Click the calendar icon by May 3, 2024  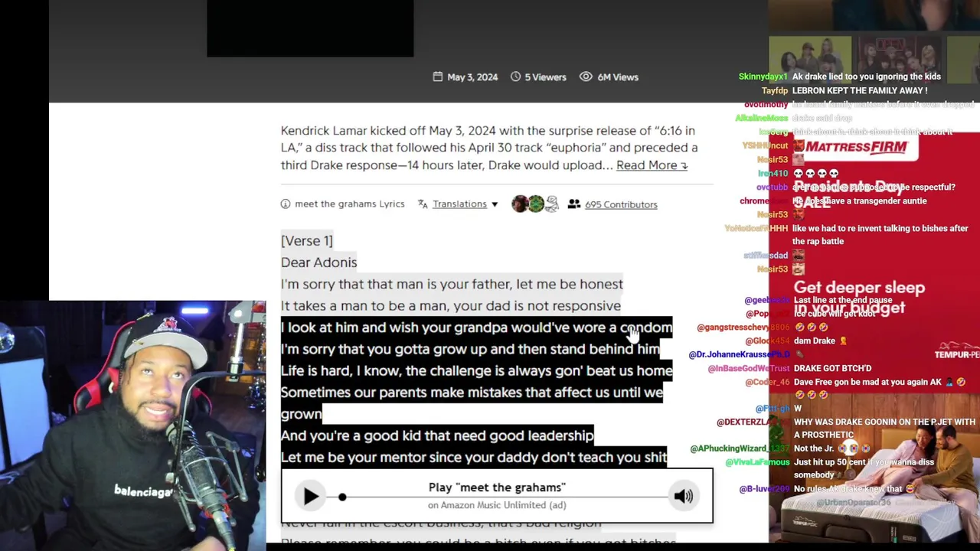(438, 77)
